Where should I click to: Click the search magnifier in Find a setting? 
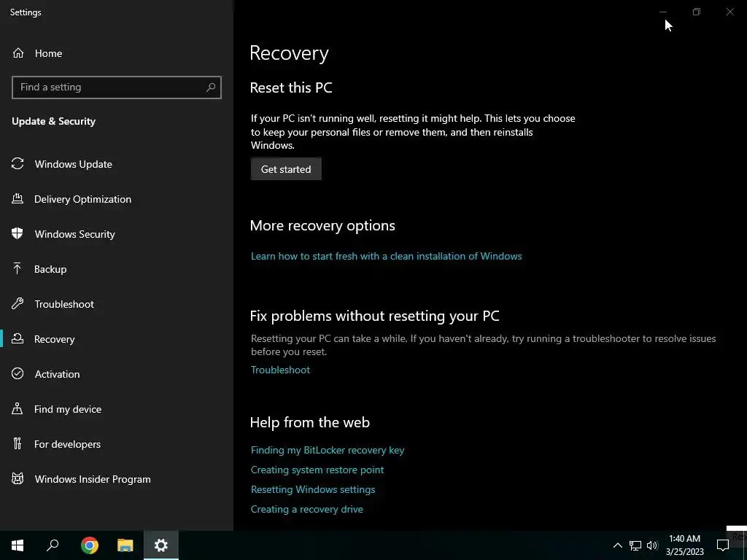(211, 87)
